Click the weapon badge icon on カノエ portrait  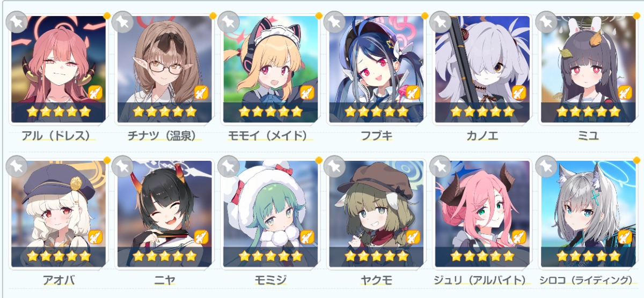coord(519,92)
